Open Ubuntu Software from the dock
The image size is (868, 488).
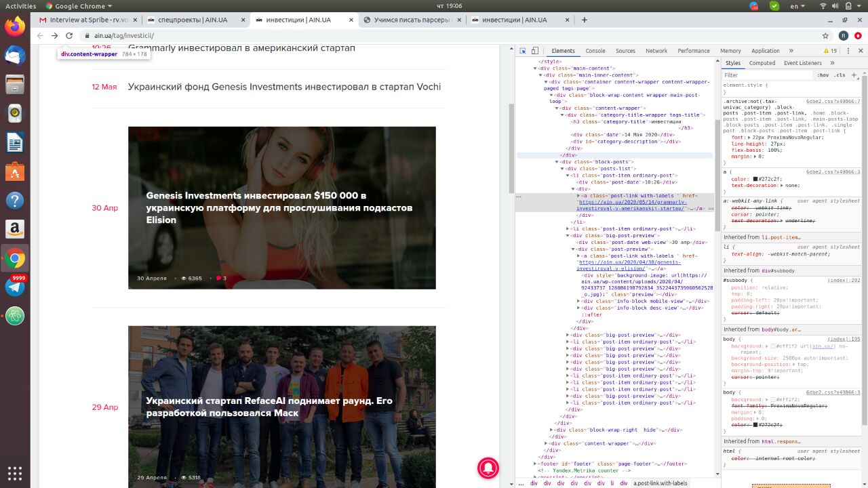point(15,172)
